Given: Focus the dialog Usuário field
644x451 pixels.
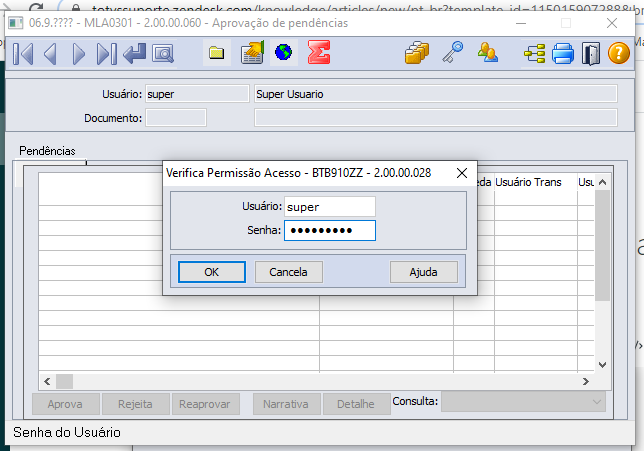Looking at the screenshot, I should point(329,207).
